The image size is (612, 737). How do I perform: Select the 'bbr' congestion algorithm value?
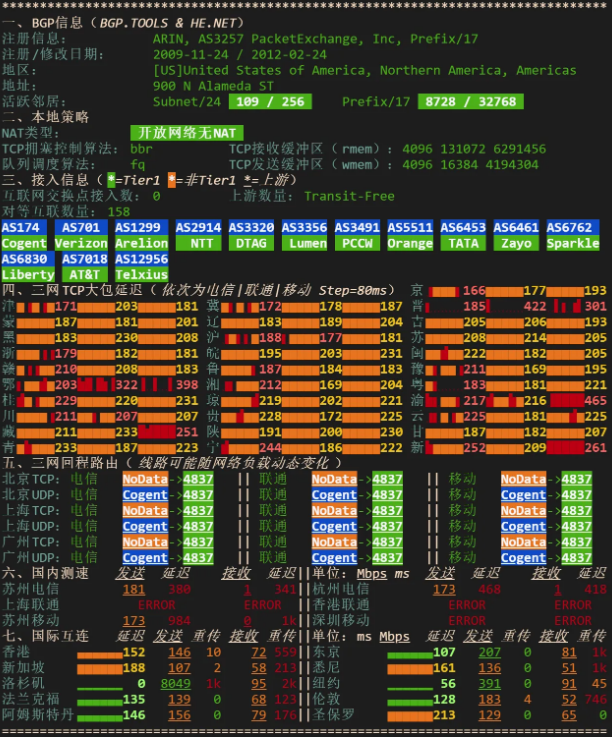pyautogui.click(x=141, y=149)
